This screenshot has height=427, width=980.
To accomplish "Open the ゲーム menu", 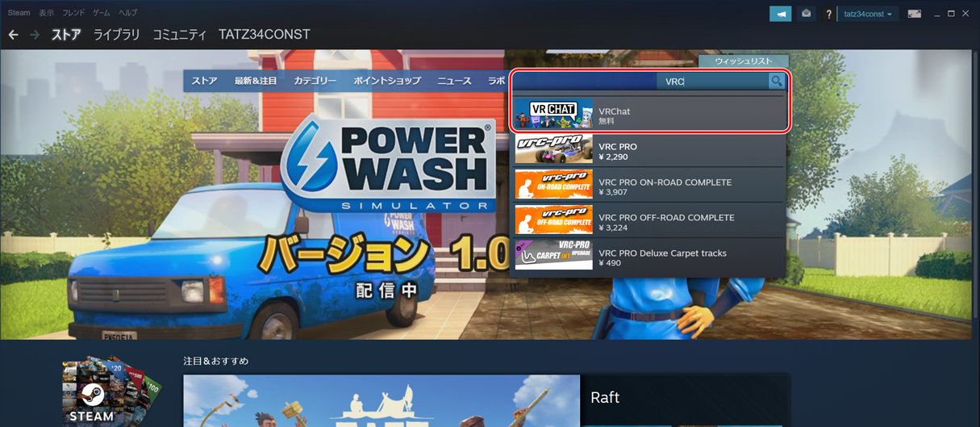I will click(x=101, y=13).
